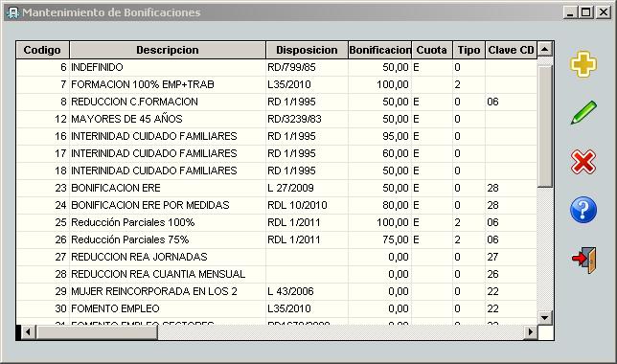Click the Cuota column header
This screenshot has width=617, height=364.
pos(432,50)
